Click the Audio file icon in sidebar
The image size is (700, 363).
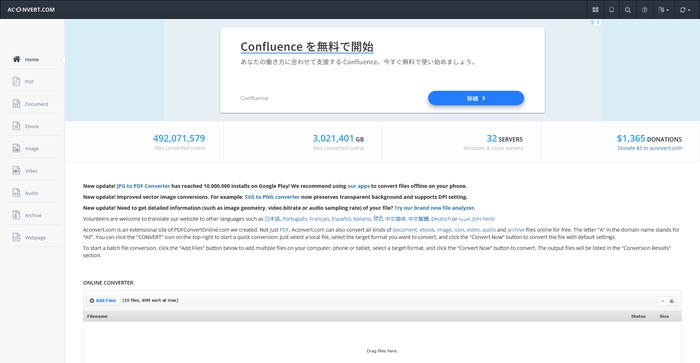tap(17, 193)
